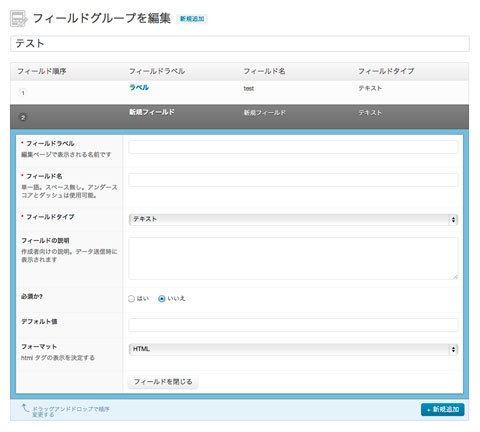Screen dimensions: 480x432
Task: Focus the フィールド名 text input
Action: coord(293,180)
